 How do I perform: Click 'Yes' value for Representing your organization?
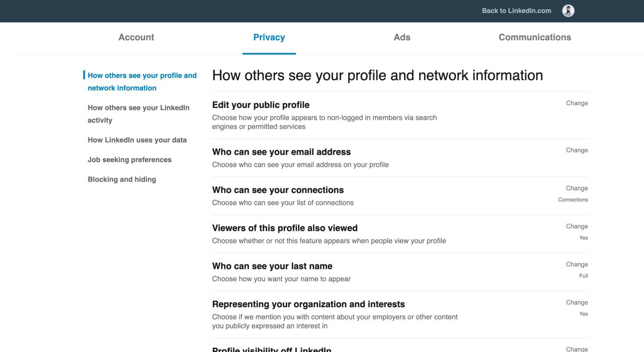coord(583,314)
